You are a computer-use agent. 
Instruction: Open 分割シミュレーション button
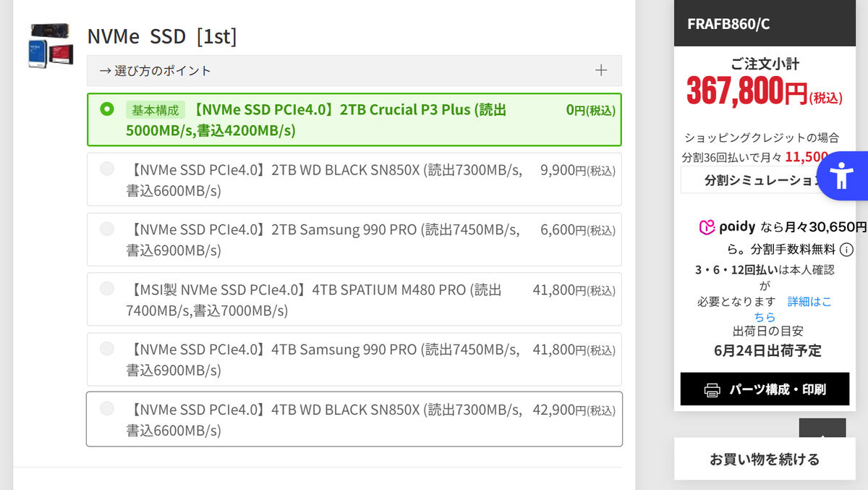pyautogui.click(x=752, y=180)
